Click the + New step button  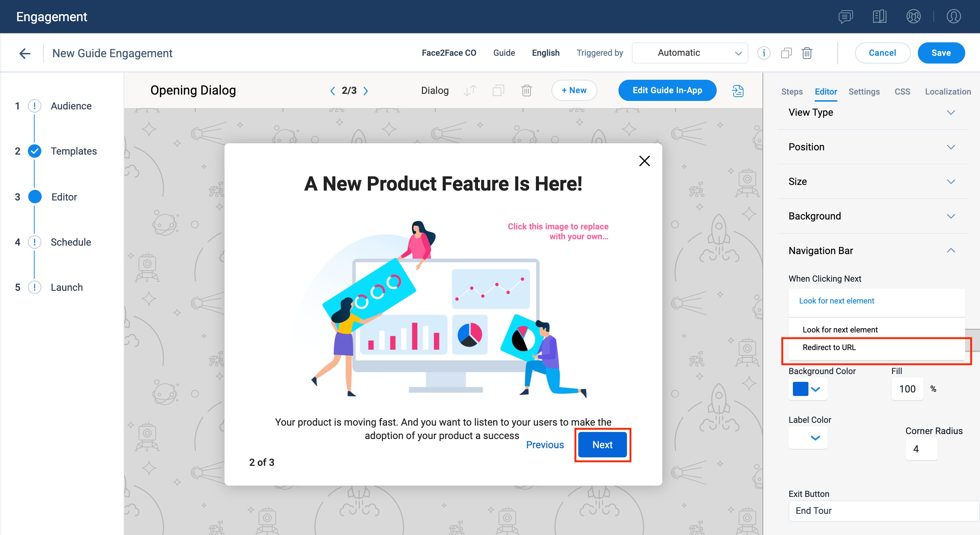(x=574, y=90)
